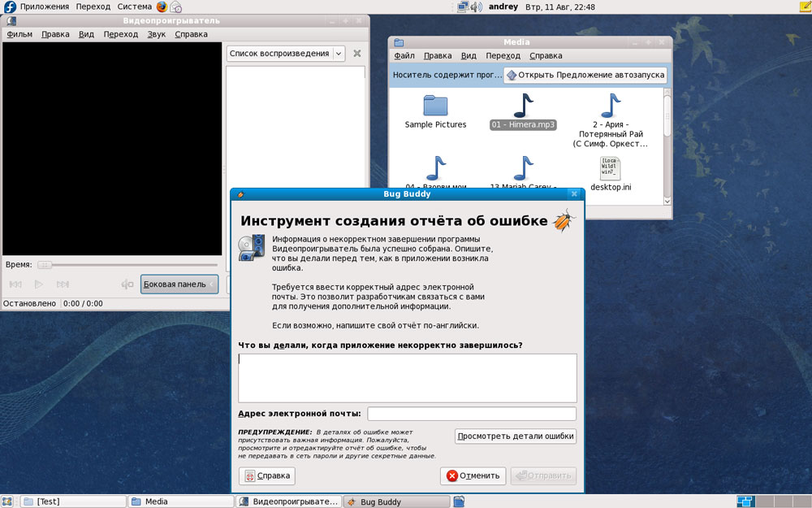Image resolution: width=812 pixels, height=508 pixels.
Task: Open the Файл menu in Media window
Action: (x=404, y=55)
